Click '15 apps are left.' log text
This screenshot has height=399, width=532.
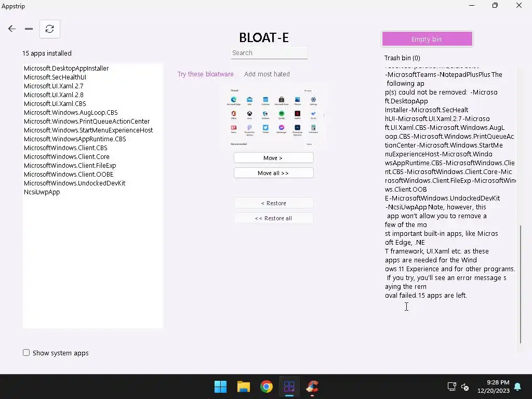443,295
